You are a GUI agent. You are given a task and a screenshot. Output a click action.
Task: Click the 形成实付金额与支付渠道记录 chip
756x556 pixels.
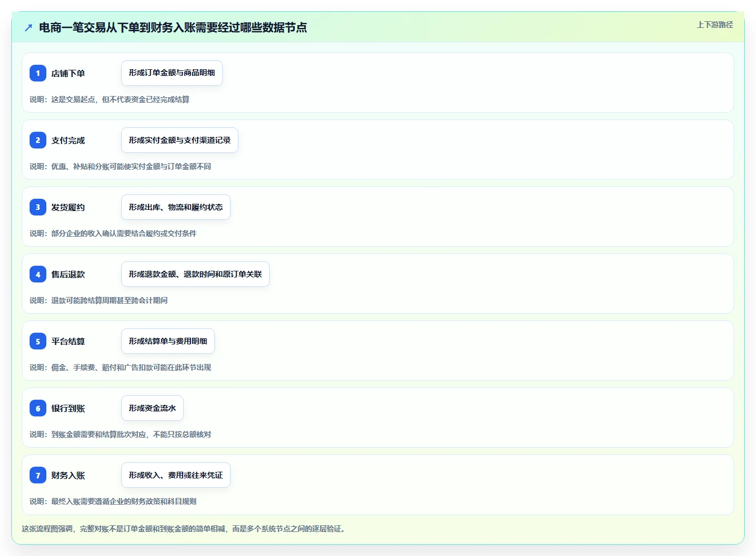180,140
